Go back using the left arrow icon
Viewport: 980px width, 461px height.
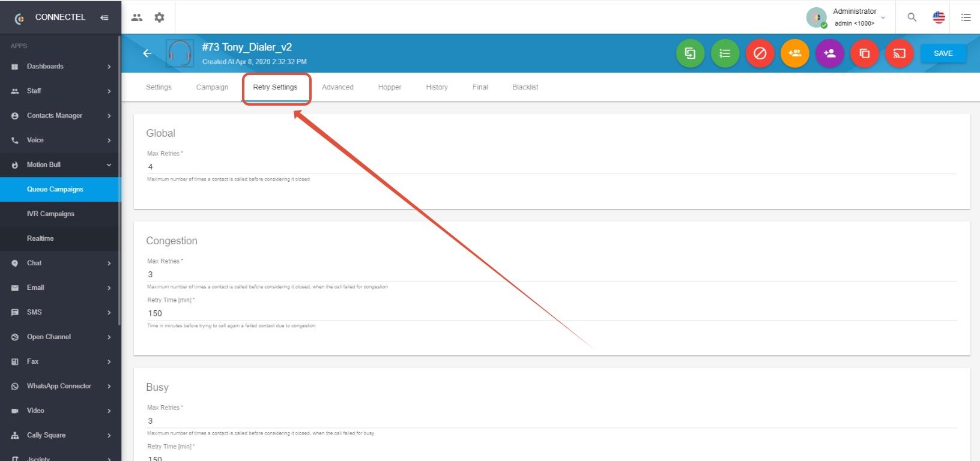147,53
